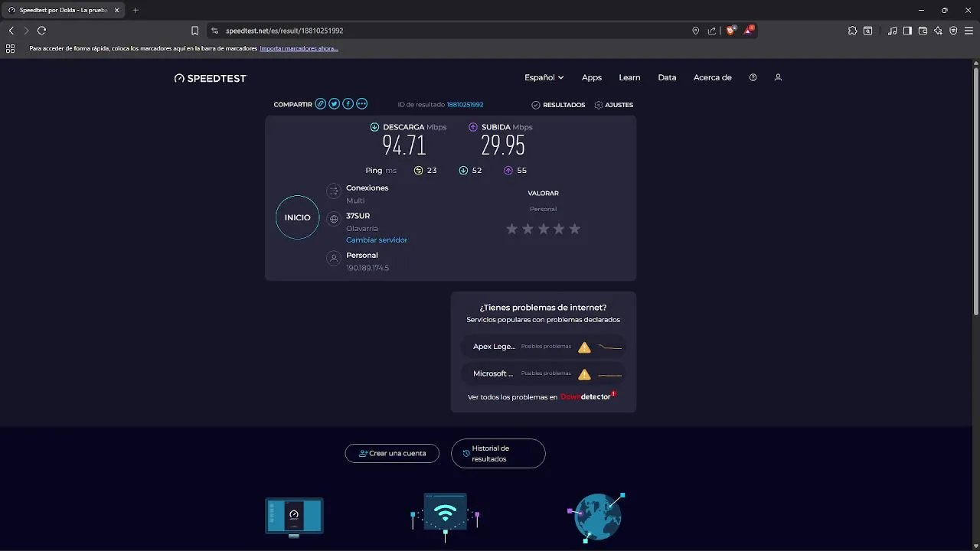The image size is (980, 551).
Task: Open the Acerca de menu item
Action: [x=713, y=77]
